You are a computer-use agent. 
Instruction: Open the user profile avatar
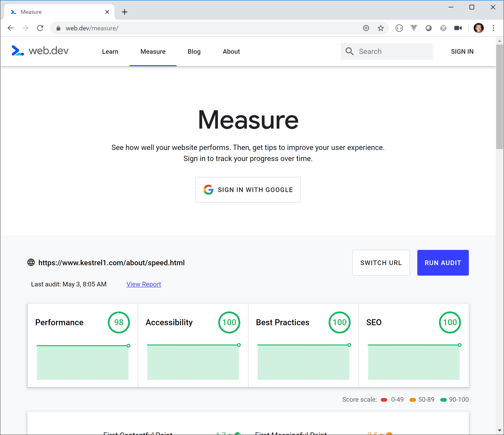click(x=478, y=28)
